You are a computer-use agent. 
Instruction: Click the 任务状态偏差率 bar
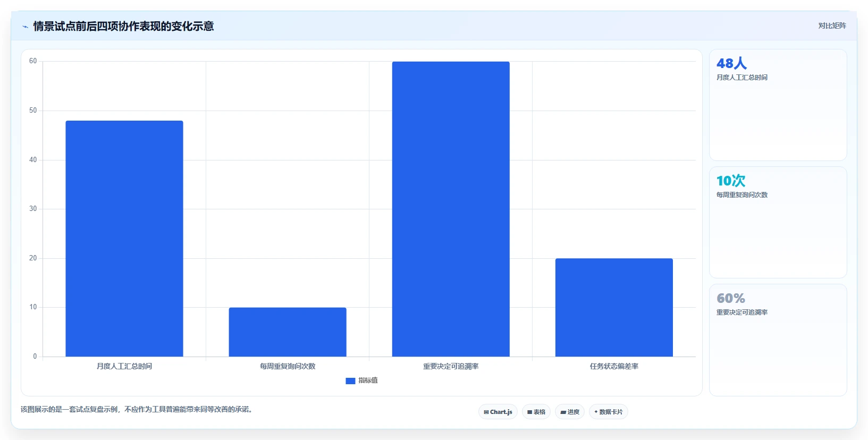(614, 307)
